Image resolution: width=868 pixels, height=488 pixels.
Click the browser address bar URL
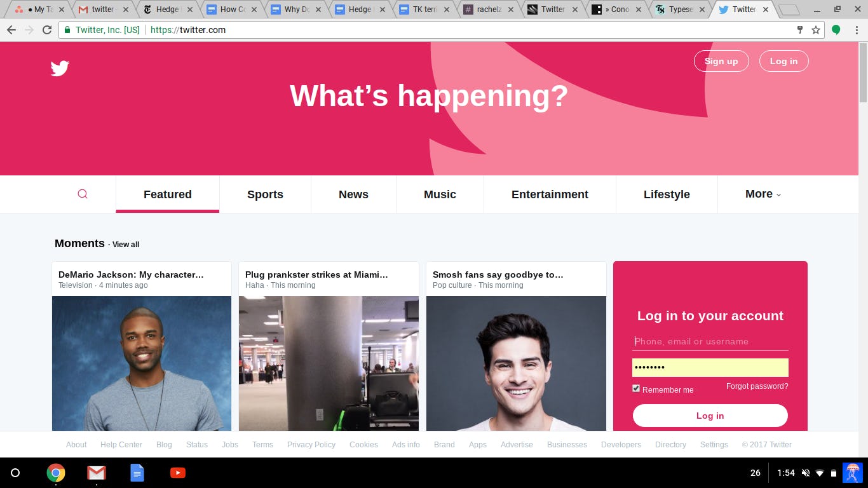pos(188,30)
